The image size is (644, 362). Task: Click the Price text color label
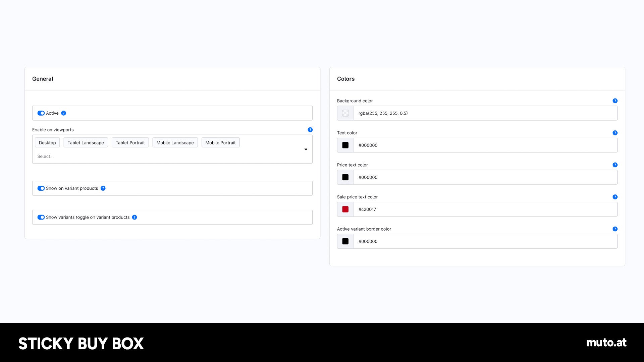click(353, 165)
